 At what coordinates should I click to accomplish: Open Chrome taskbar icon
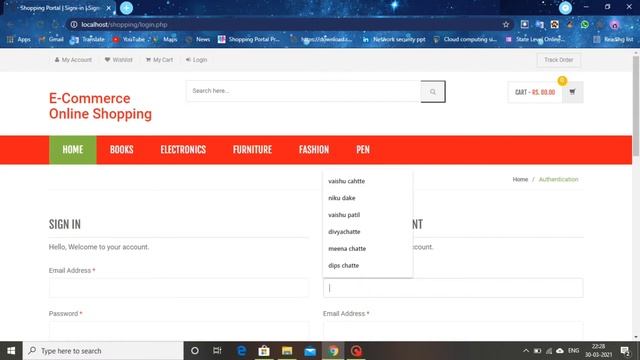click(333, 351)
